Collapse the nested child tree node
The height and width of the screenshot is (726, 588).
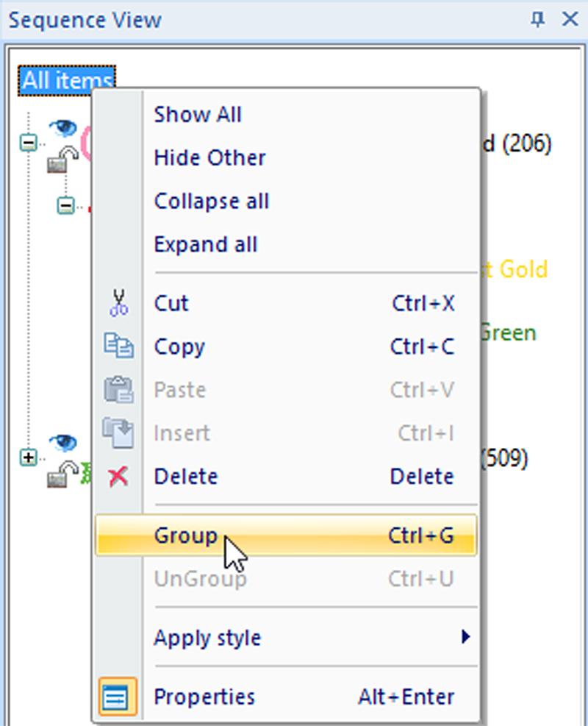[x=65, y=206]
